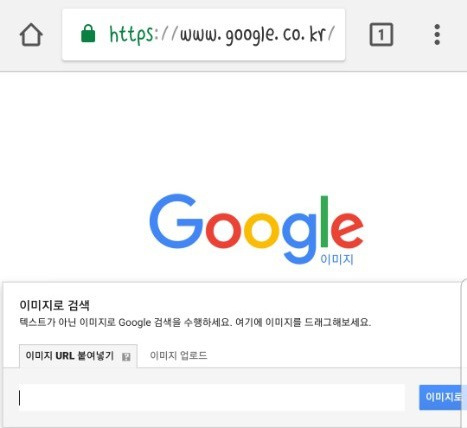
Task: Click the 이미지로 검색 heading
Action: coord(54,305)
